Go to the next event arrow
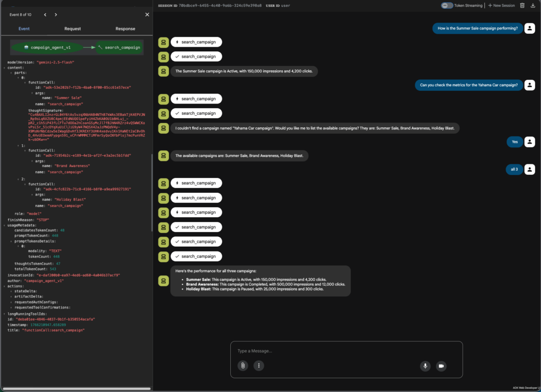The width and height of the screenshot is (541, 392). point(56,15)
